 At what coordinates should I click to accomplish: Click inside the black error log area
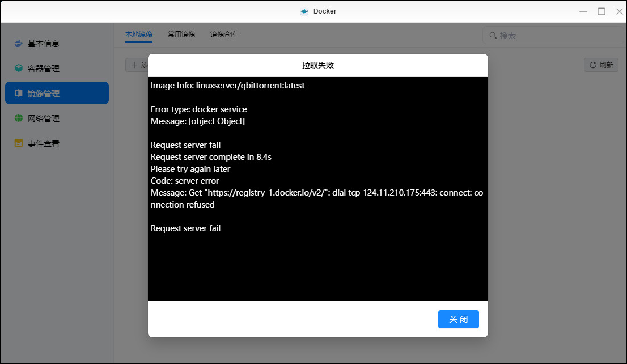pyautogui.click(x=317, y=266)
